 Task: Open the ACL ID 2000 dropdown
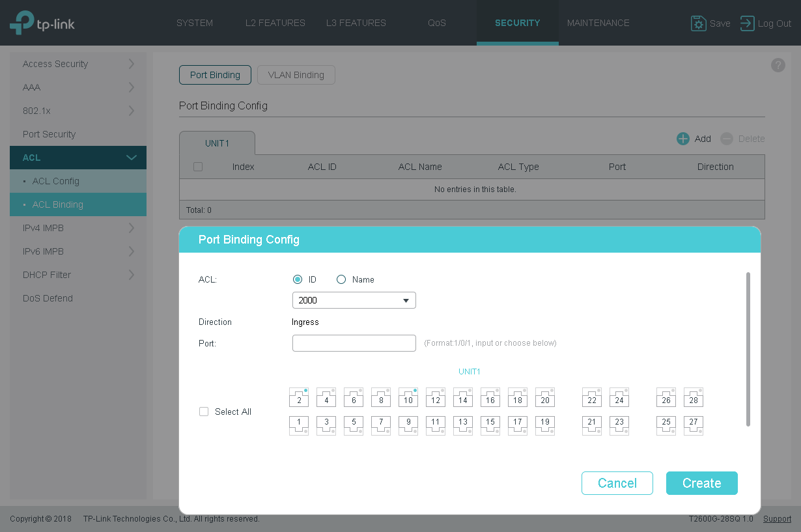click(354, 300)
